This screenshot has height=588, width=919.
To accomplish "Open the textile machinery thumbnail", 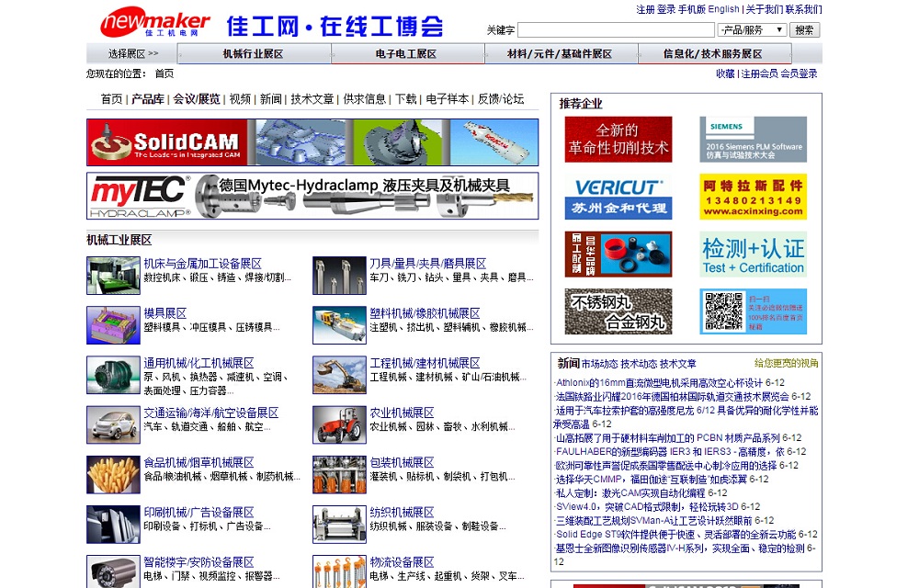I will (x=339, y=525).
